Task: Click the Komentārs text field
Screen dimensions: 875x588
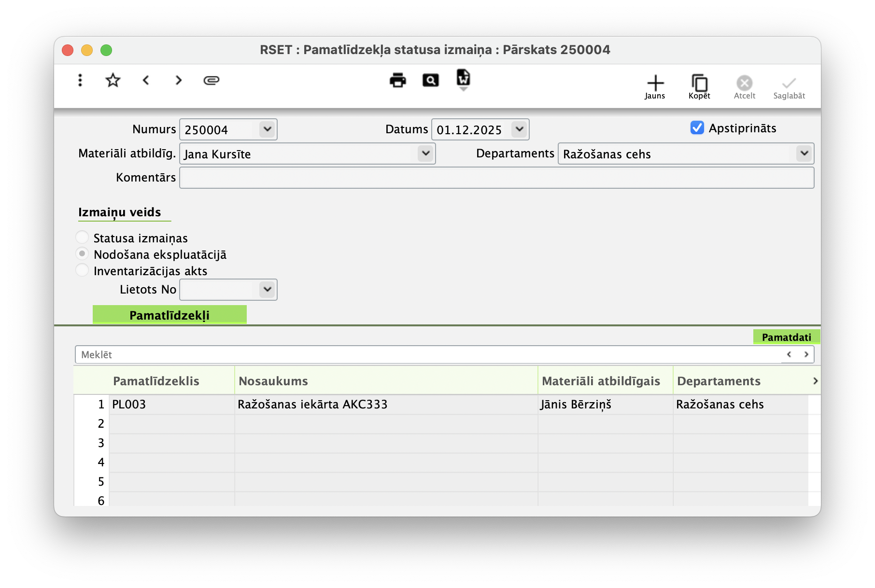Action: coord(496,178)
